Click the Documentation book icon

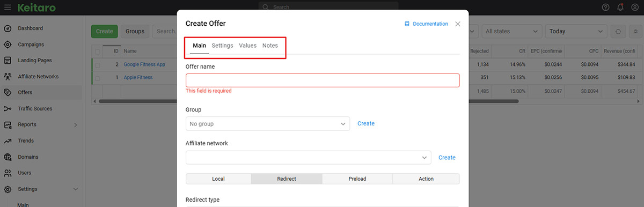point(407,24)
